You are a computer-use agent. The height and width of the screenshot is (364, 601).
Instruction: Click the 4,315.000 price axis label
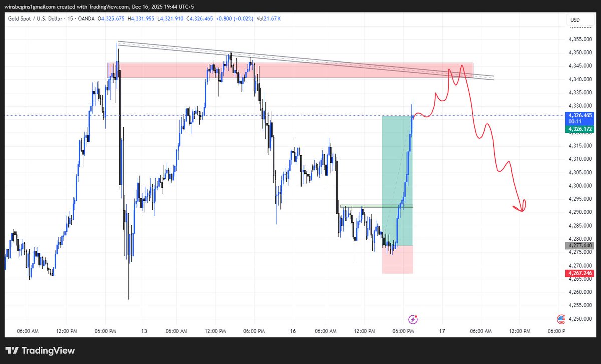(x=581, y=146)
